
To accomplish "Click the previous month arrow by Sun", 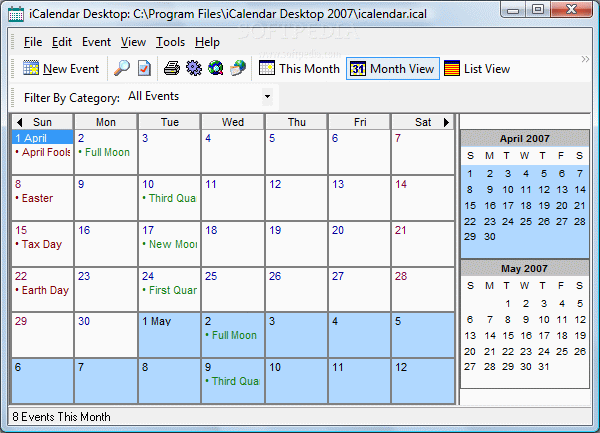I will (20, 122).
